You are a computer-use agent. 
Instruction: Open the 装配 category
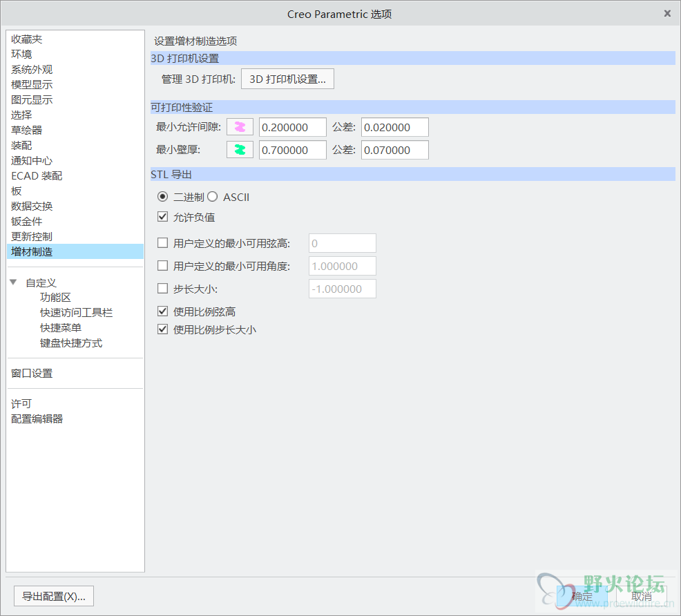coord(75,146)
